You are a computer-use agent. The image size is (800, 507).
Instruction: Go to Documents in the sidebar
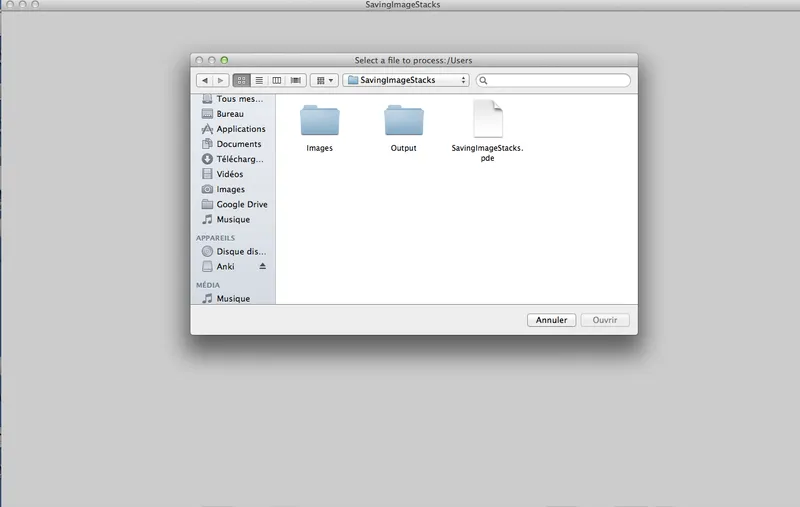pos(238,144)
